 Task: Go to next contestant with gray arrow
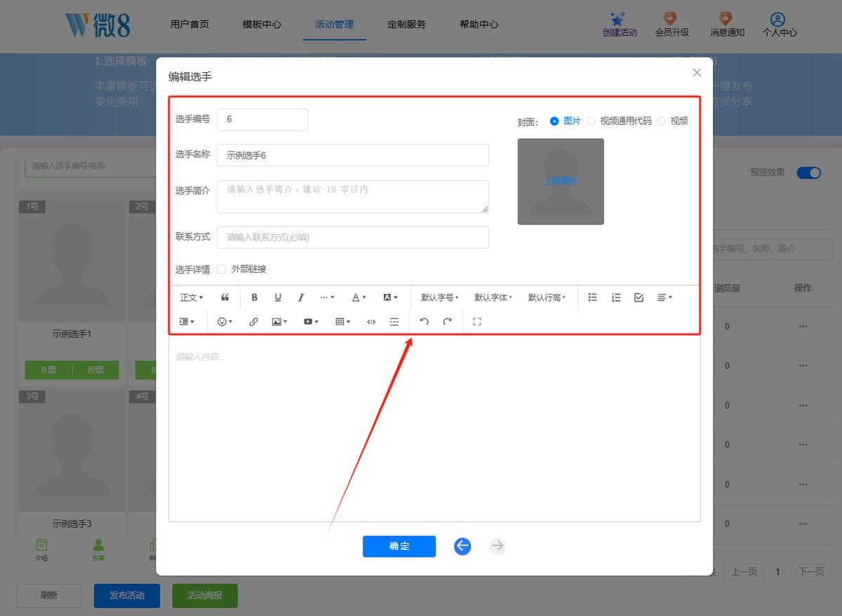(x=497, y=546)
